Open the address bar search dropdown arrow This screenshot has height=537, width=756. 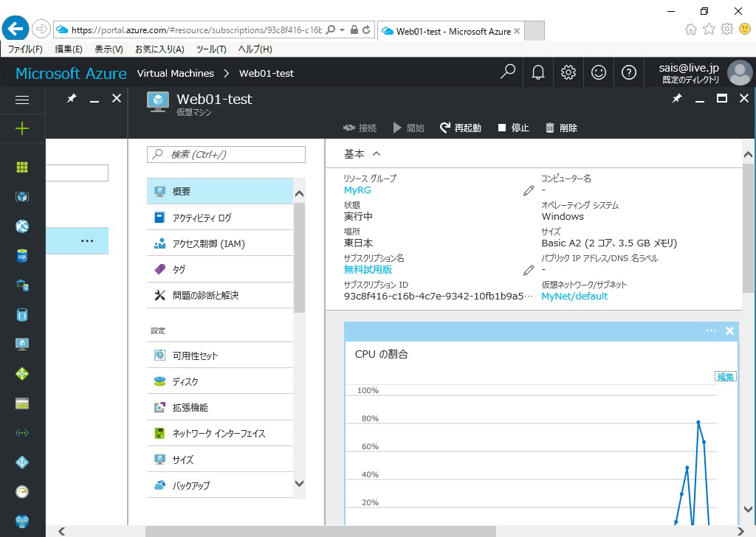coord(342,30)
